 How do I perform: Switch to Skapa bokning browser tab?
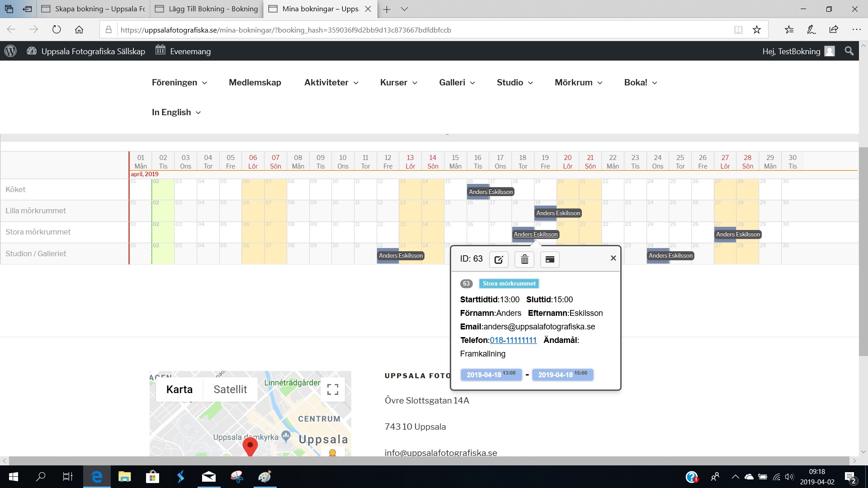tap(94, 9)
